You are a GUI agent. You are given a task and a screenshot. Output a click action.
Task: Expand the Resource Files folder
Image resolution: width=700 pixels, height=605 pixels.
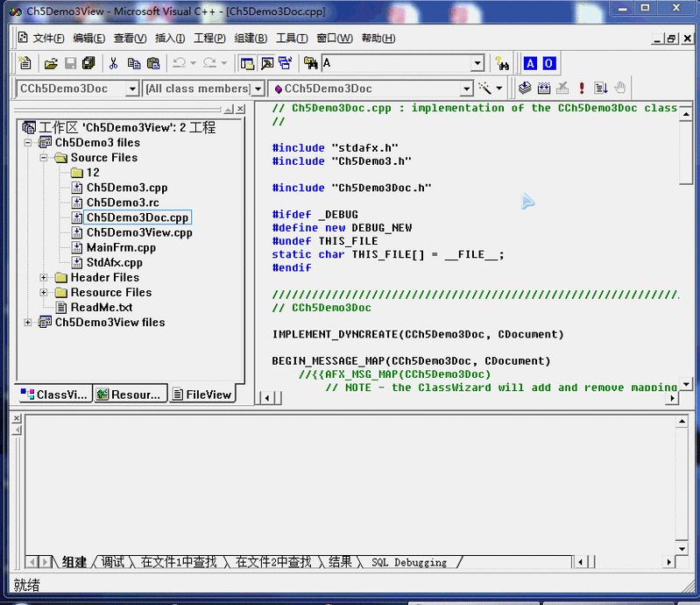coord(43,293)
